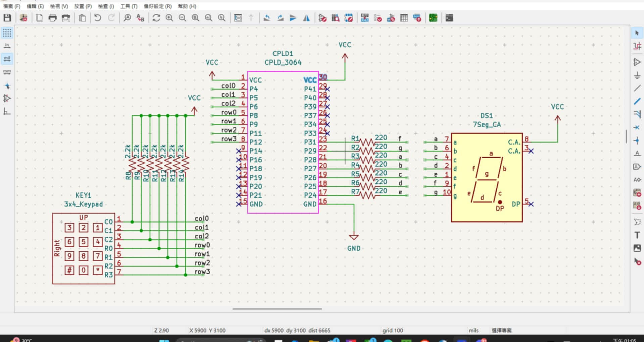Select the Add power symbol tool
644x342 pixels.
637,76
